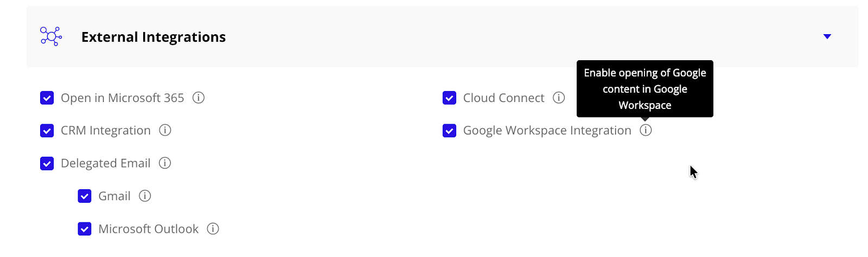Collapse the External Integrations section arrow
868x257 pixels.
[827, 37]
